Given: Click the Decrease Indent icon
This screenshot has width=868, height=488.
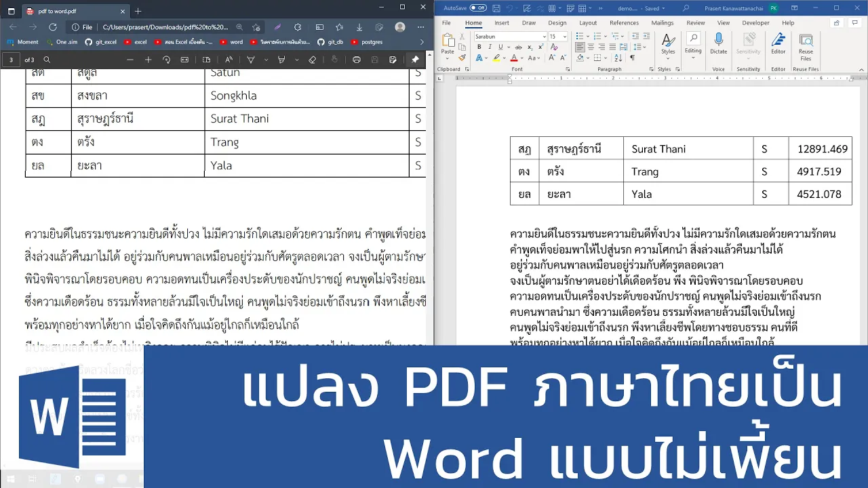Looking at the screenshot, I should 635,37.
